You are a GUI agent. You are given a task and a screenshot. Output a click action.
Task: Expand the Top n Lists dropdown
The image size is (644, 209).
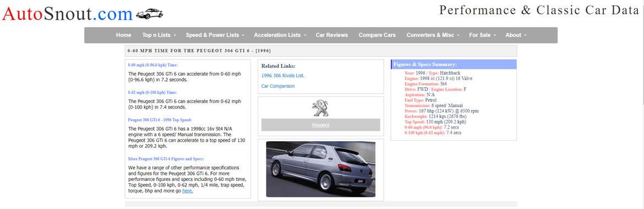click(159, 35)
